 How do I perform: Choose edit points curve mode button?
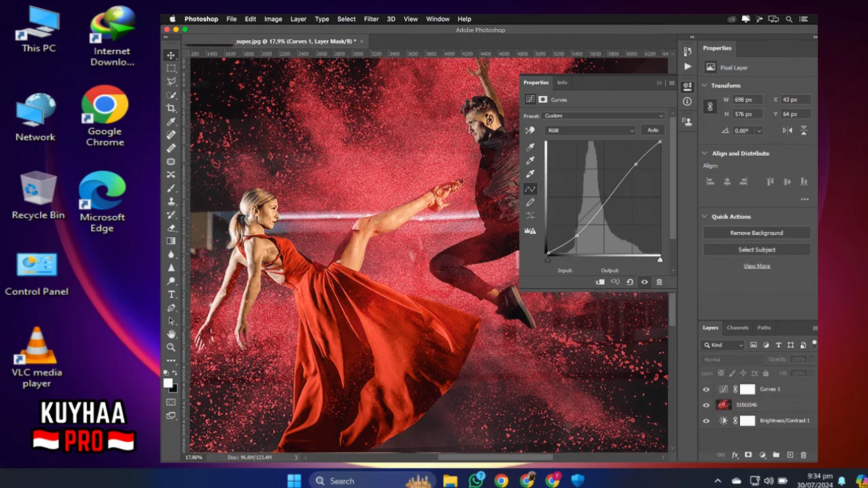530,189
